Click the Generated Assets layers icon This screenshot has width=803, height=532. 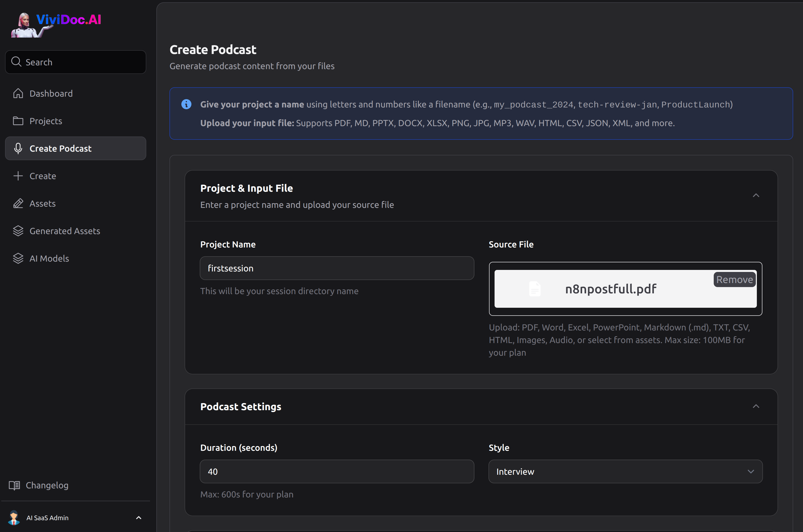(x=18, y=231)
